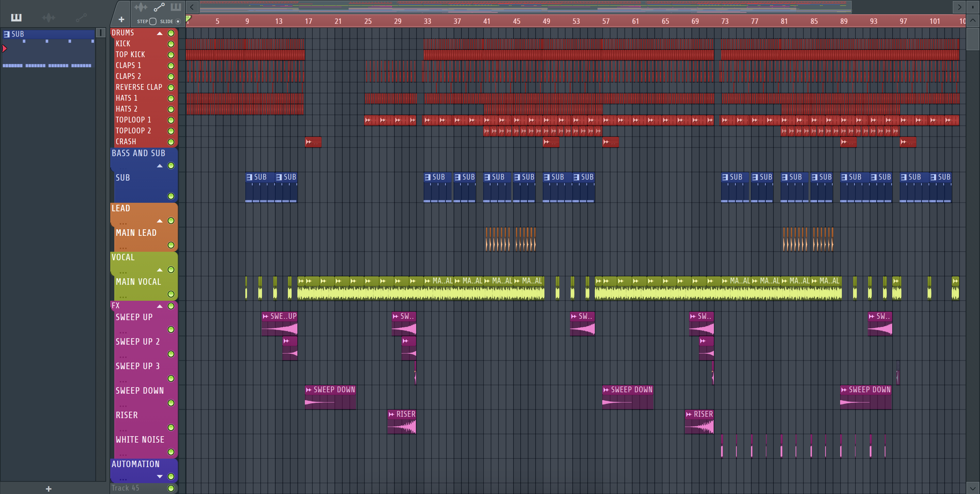This screenshot has height=494, width=980.
Task: Expand the AUTOMATION track group
Action: (160, 477)
